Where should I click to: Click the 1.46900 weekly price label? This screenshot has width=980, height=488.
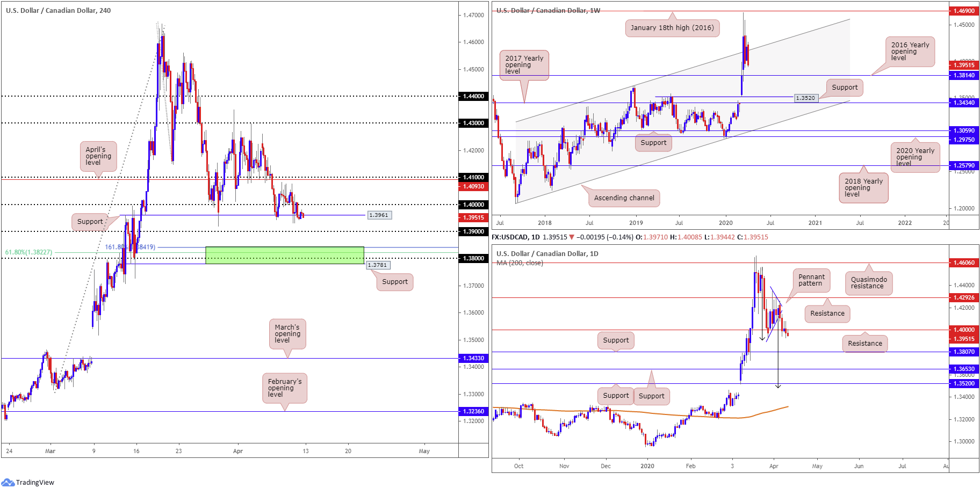click(964, 11)
